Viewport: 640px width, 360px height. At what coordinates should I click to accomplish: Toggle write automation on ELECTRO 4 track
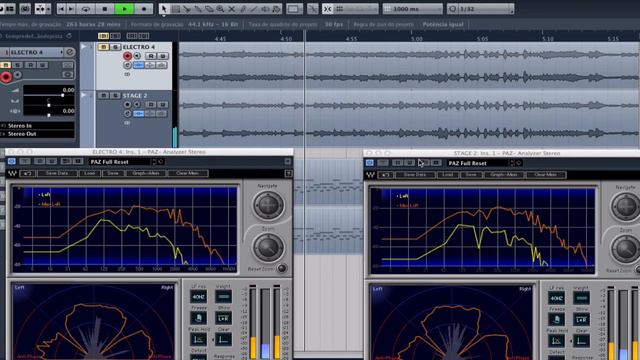coord(162,56)
